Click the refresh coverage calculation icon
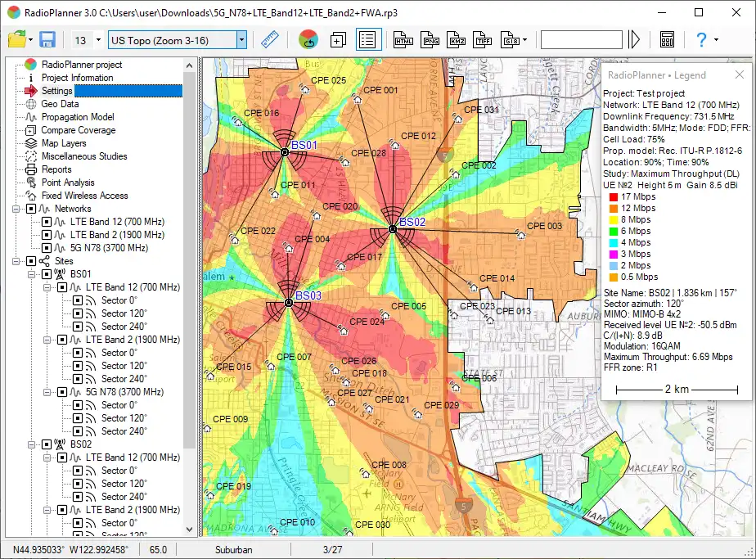The width and height of the screenshot is (756, 559). pos(308,39)
